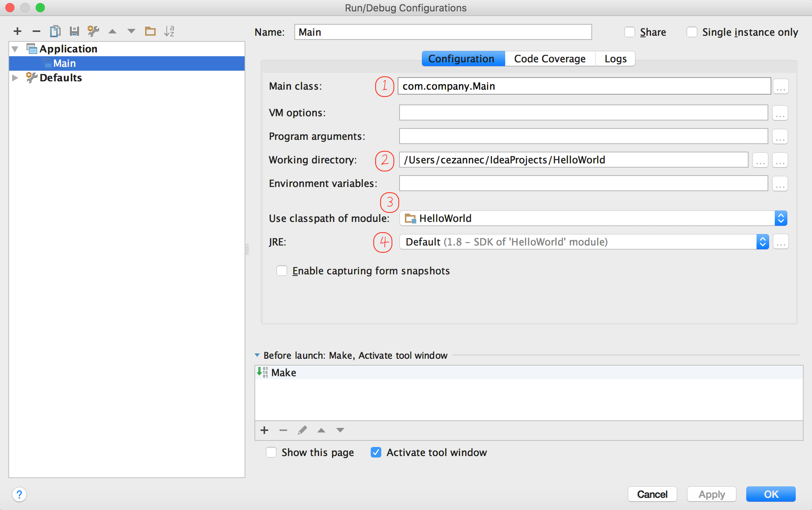The width and height of the screenshot is (812, 510).
Task: Edit the Make step with the pencil icon
Action: pyautogui.click(x=302, y=430)
